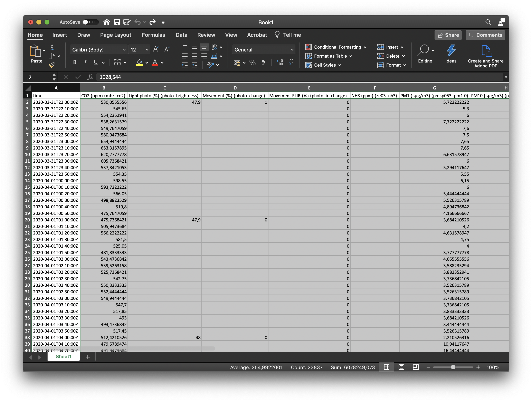This screenshot has width=532, height=402.
Task: Apply bold formatting
Action: (x=75, y=62)
